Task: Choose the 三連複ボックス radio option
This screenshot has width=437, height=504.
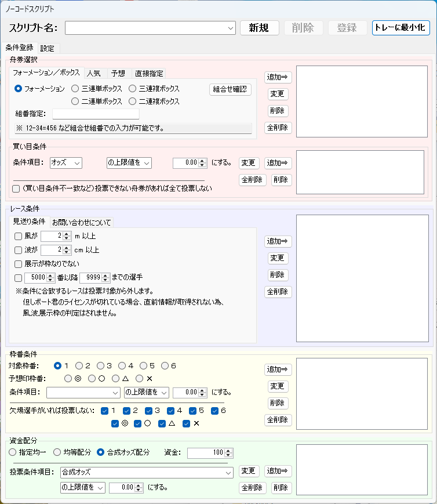Action: click(154, 88)
